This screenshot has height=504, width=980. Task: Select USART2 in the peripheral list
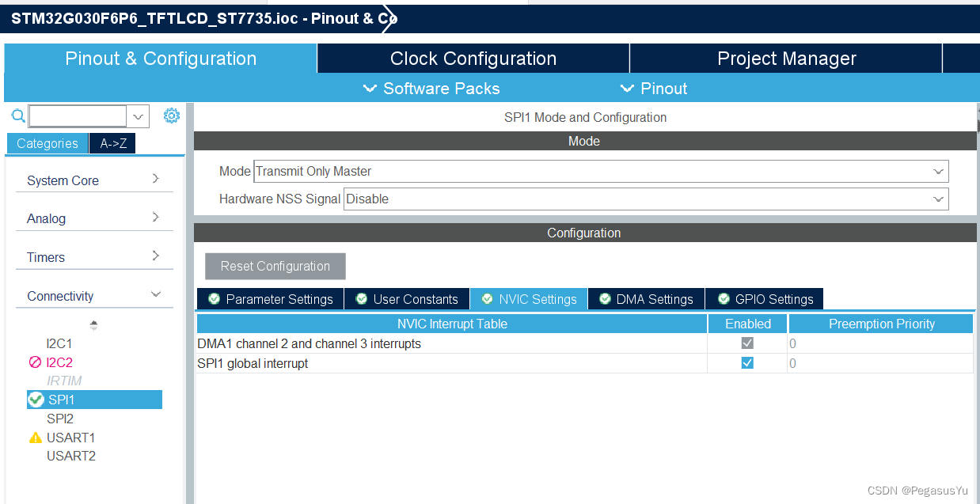(71, 456)
